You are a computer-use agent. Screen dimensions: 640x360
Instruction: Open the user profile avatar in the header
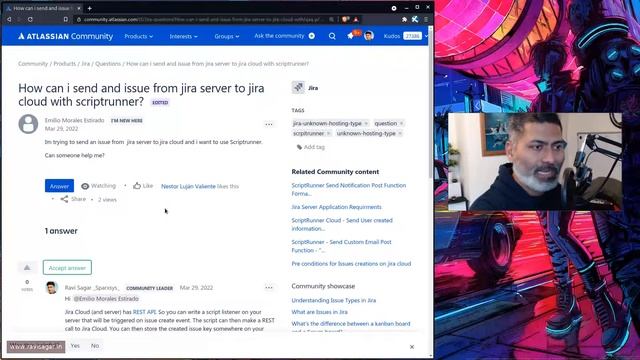click(x=369, y=36)
